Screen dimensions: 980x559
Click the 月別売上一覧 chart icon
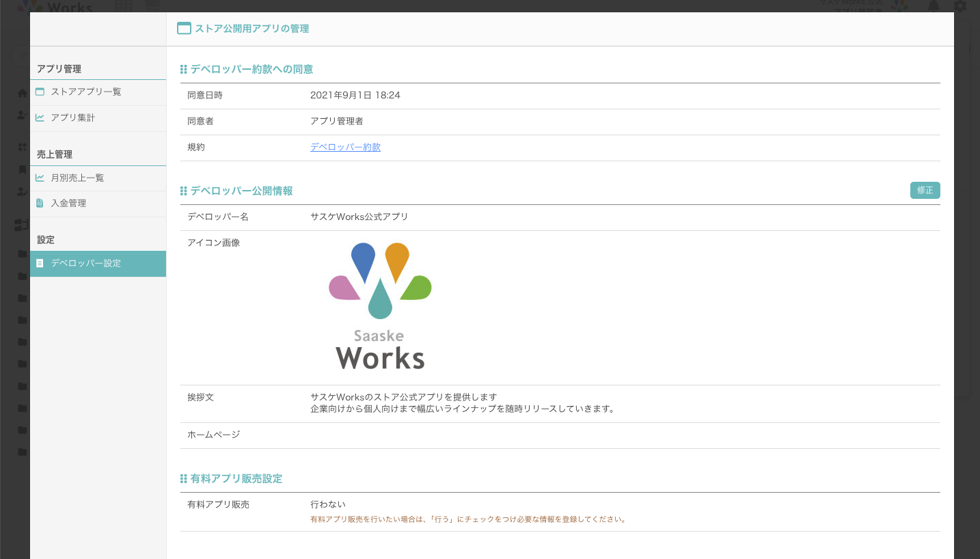click(40, 178)
